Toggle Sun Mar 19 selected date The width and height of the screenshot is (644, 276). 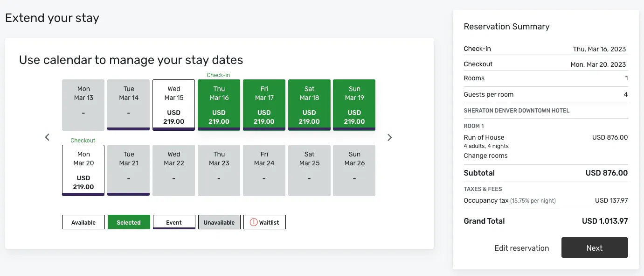(354, 105)
